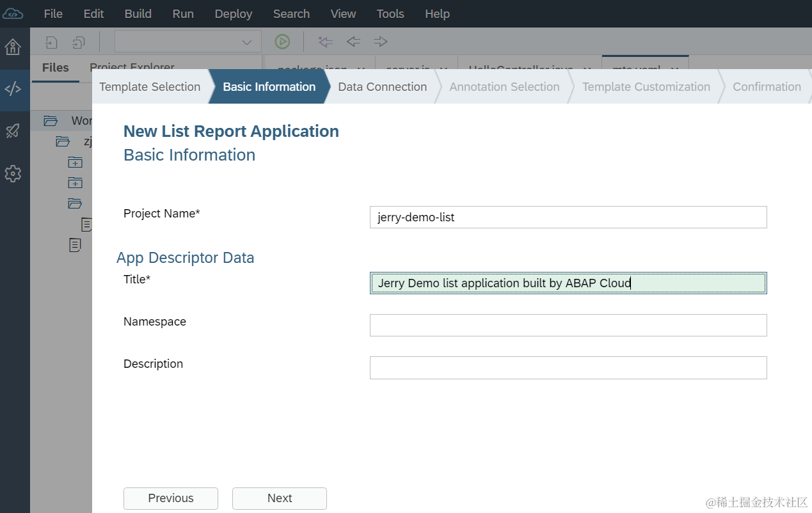Collapse the Workspace folder in tree
The width and height of the screenshot is (812, 513).
[x=50, y=120]
